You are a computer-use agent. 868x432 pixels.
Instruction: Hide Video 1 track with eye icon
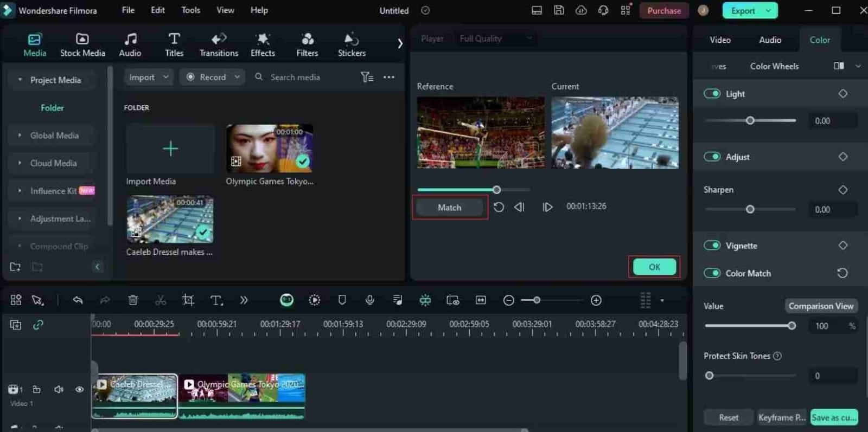click(80, 389)
